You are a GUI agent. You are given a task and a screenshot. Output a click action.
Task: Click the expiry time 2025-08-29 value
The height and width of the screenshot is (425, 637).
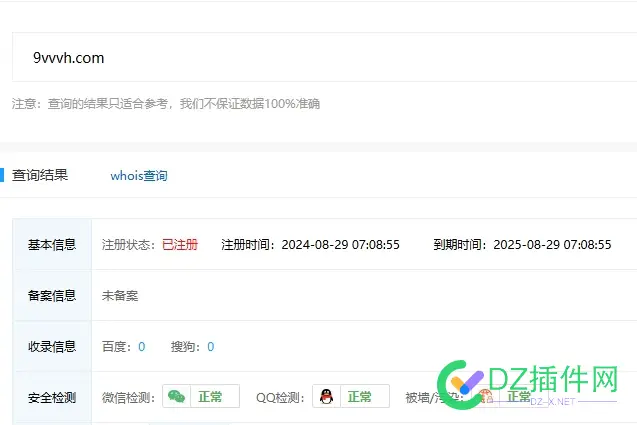coord(552,244)
